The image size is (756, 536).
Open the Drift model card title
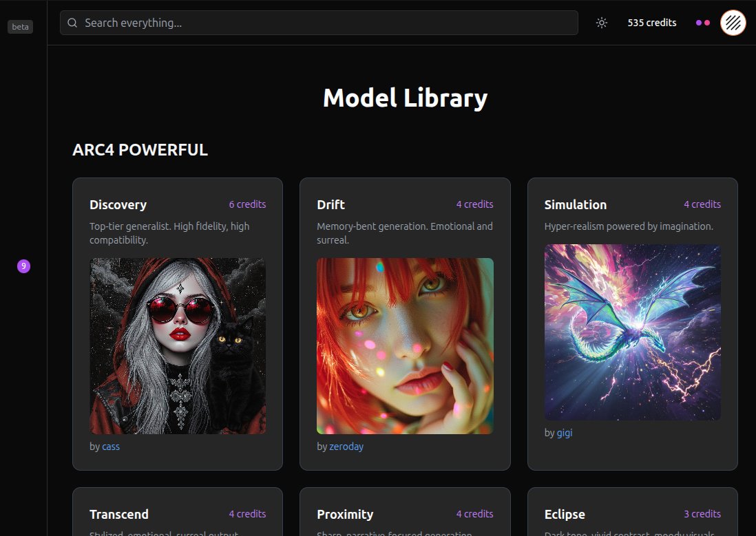click(x=330, y=204)
